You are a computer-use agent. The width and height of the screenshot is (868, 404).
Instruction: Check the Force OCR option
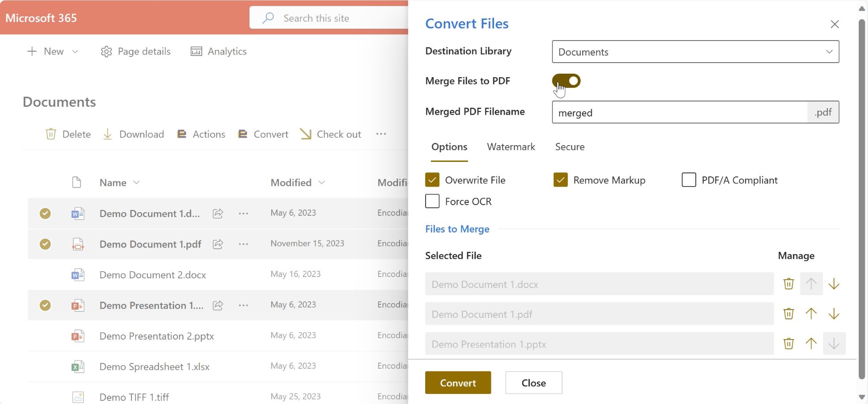point(432,201)
